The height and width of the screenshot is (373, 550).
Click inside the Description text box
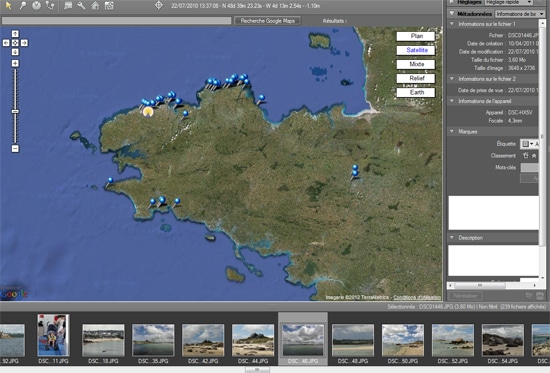(x=493, y=261)
